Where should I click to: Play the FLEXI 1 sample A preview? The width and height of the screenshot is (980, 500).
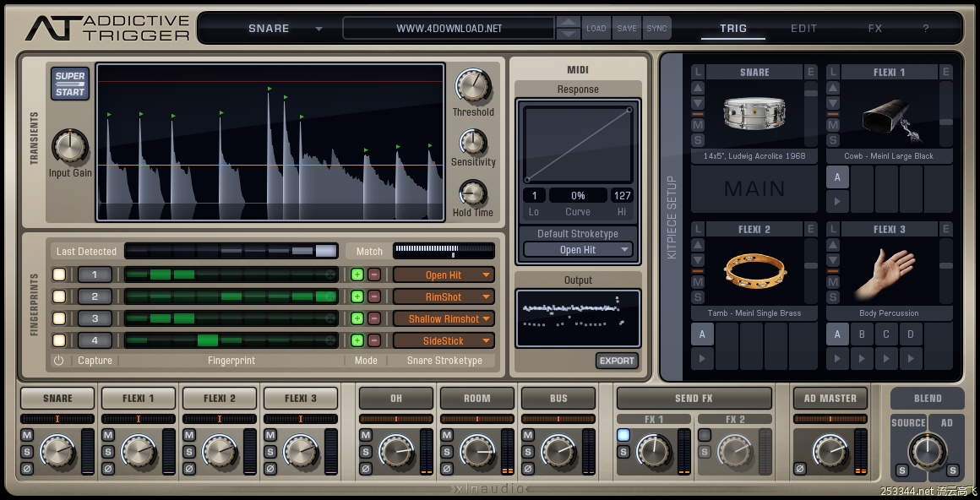837,201
